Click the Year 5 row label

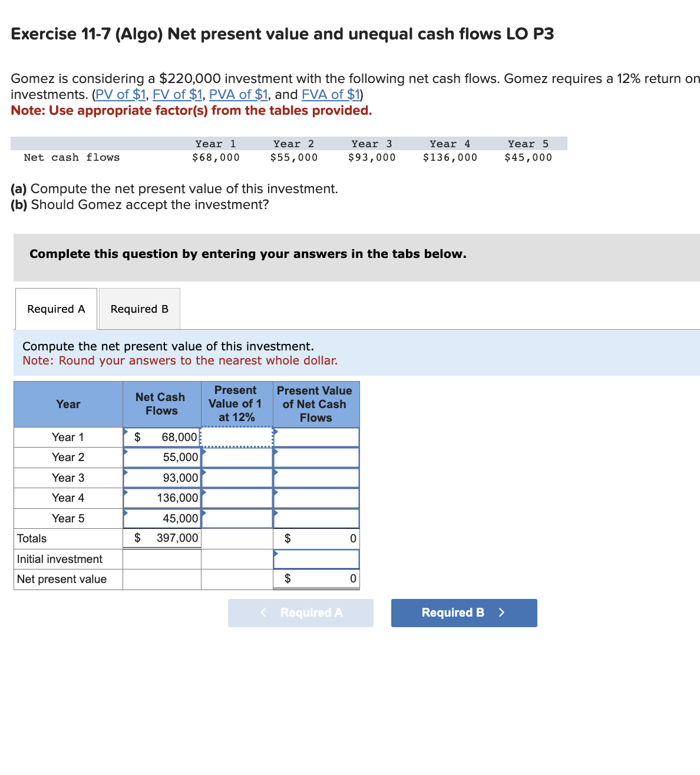[x=68, y=518]
